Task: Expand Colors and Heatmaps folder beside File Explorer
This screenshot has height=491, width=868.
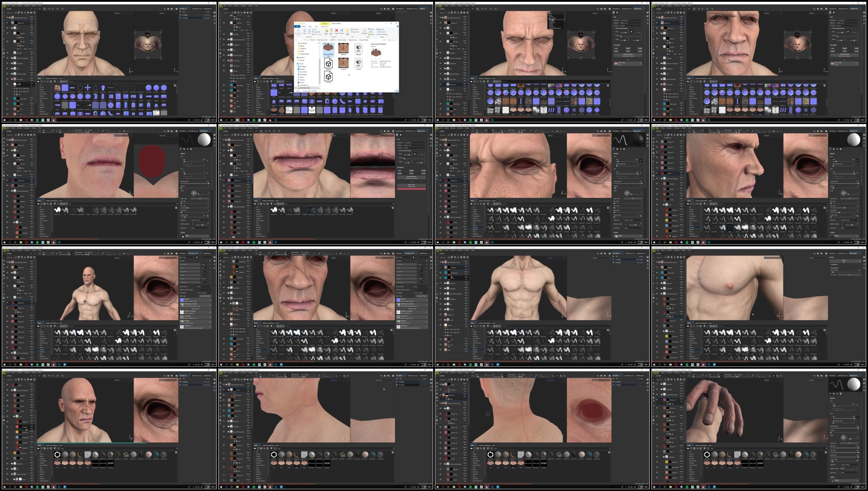Action: [x=228, y=39]
